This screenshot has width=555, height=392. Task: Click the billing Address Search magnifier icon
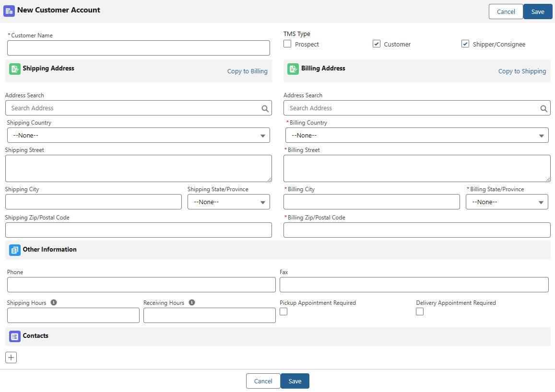(x=543, y=108)
